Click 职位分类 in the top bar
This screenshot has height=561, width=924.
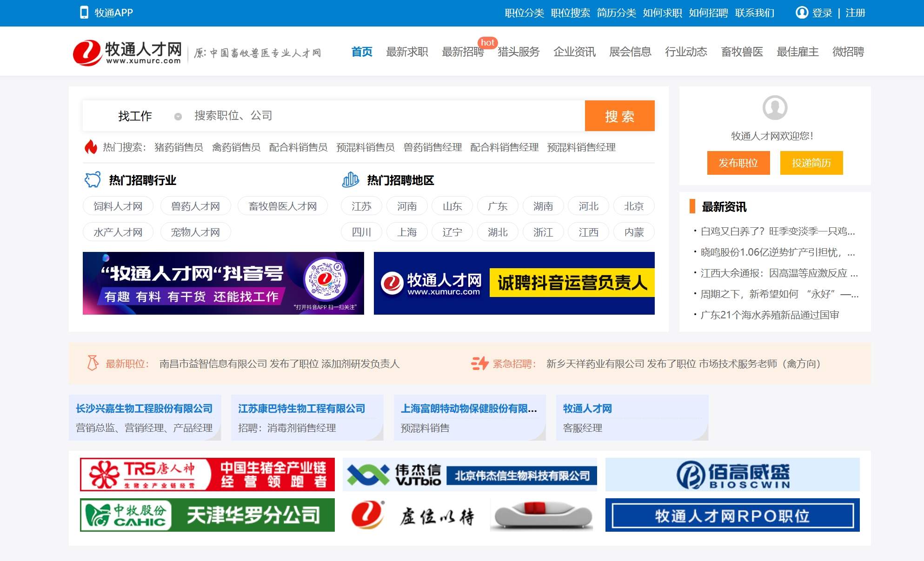(x=525, y=13)
